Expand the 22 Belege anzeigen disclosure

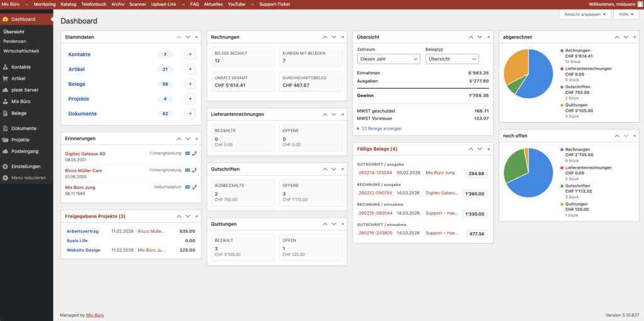pos(379,128)
